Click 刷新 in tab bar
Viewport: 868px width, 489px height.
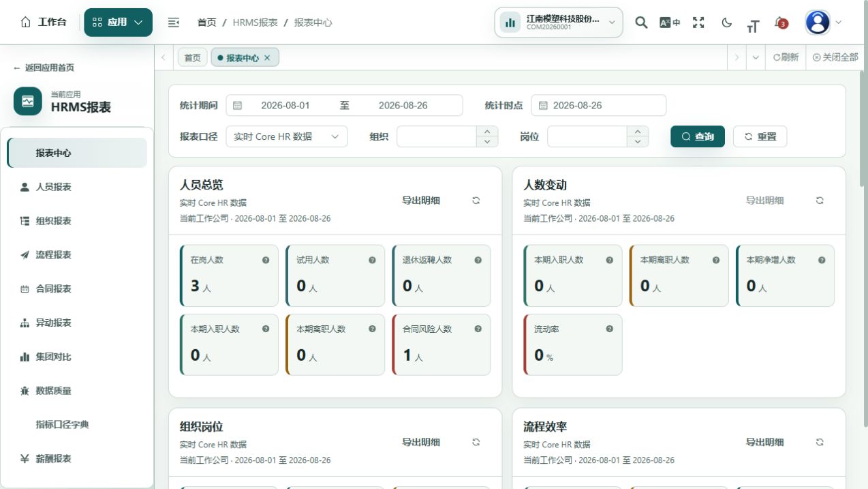tap(786, 58)
